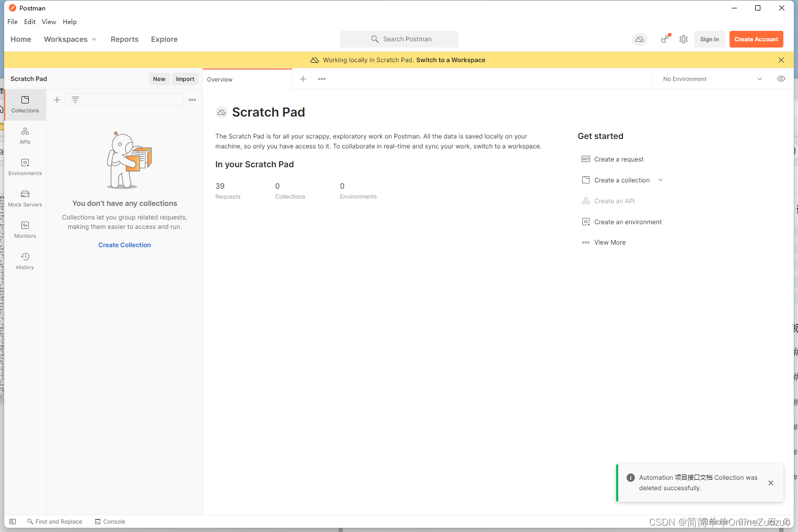Open the File menu
The image size is (798, 532).
click(x=13, y=22)
